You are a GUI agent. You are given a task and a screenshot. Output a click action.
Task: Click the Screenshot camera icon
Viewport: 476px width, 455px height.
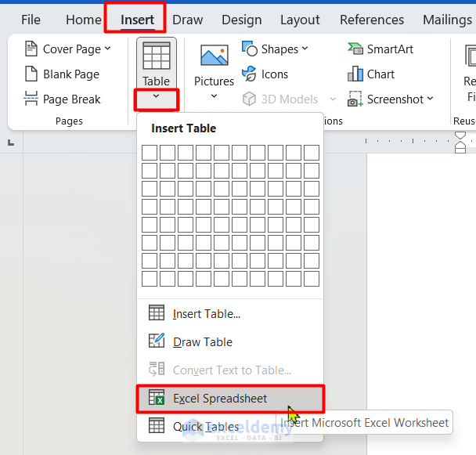click(355, 99)
